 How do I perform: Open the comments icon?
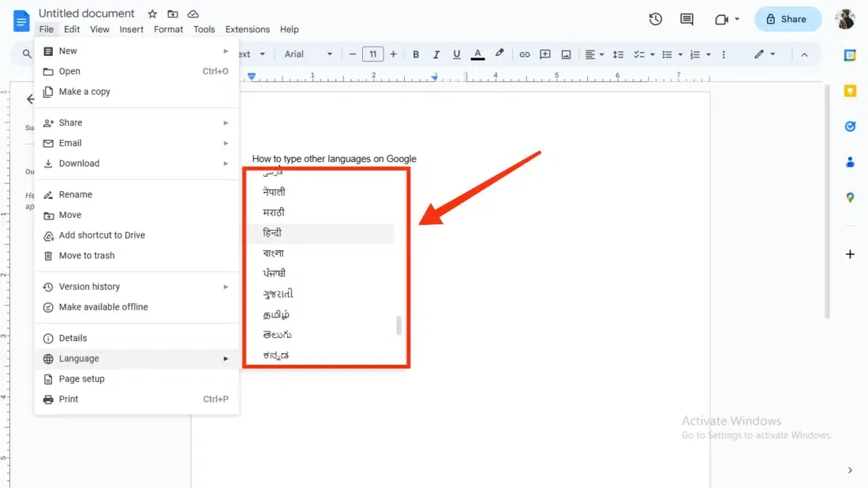click(687, 20)
